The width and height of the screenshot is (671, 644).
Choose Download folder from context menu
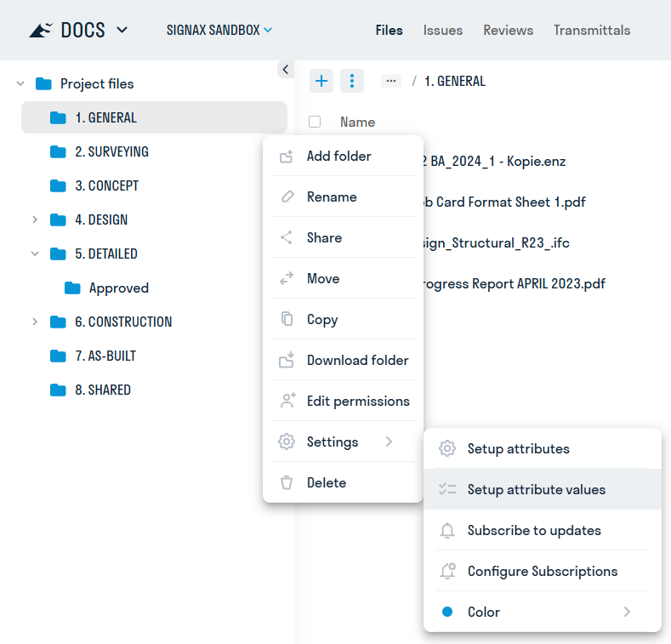coord(344,360)
